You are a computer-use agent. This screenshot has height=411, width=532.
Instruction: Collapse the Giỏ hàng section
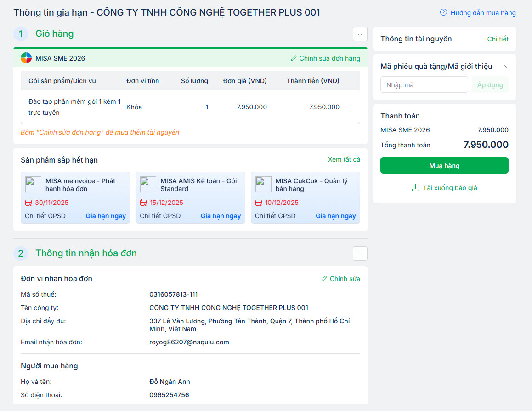click(x=360, y=34)
